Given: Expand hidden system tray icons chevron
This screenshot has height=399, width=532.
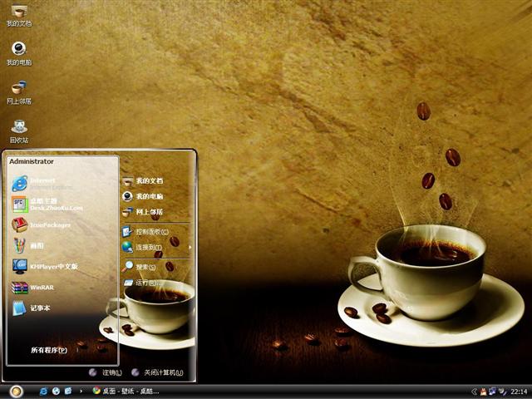Looking at the screenshot, I should coord(475,392).
